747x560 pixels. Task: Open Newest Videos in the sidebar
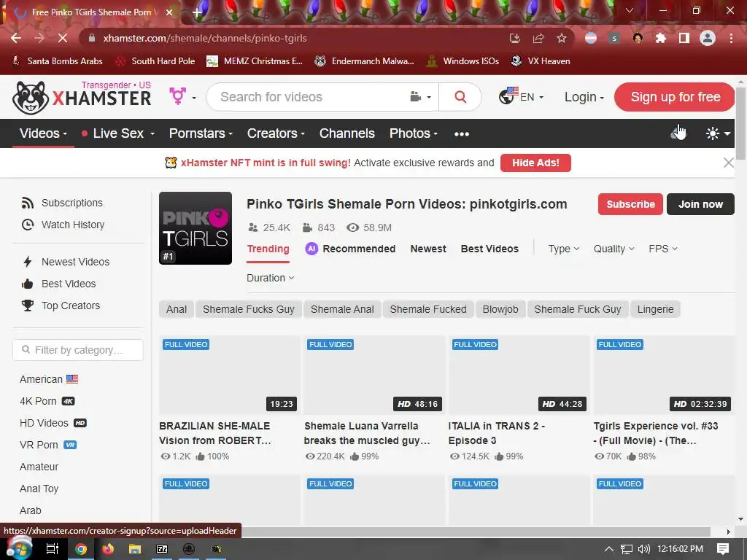pyautogui.click(x=66, y=262)
